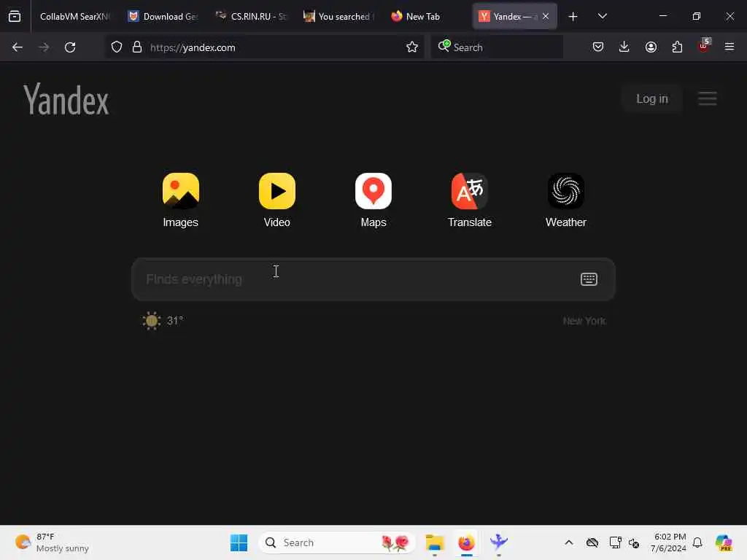This screenshot has height=560, width=747.
Task: Go back to previous page
Action: (18, 47)
